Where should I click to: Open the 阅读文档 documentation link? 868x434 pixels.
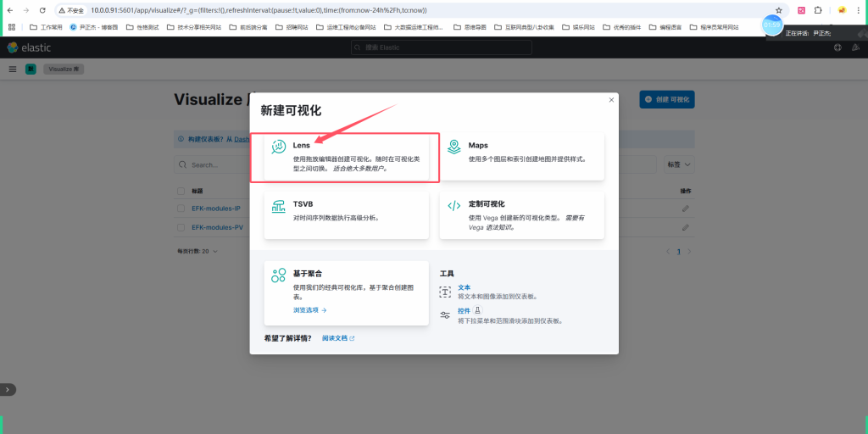[337, 338]
